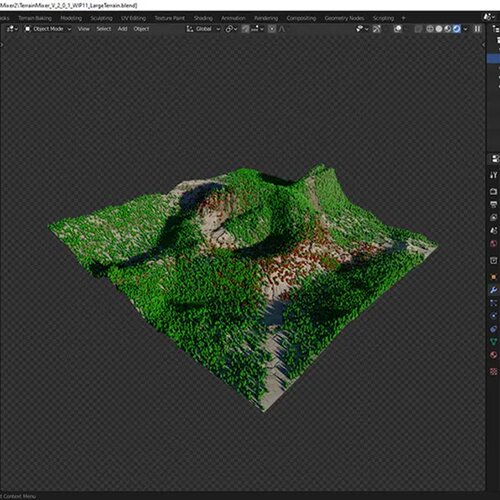Open the editor type selector dropdown
500x500 pixels.
tap(12, 29)
